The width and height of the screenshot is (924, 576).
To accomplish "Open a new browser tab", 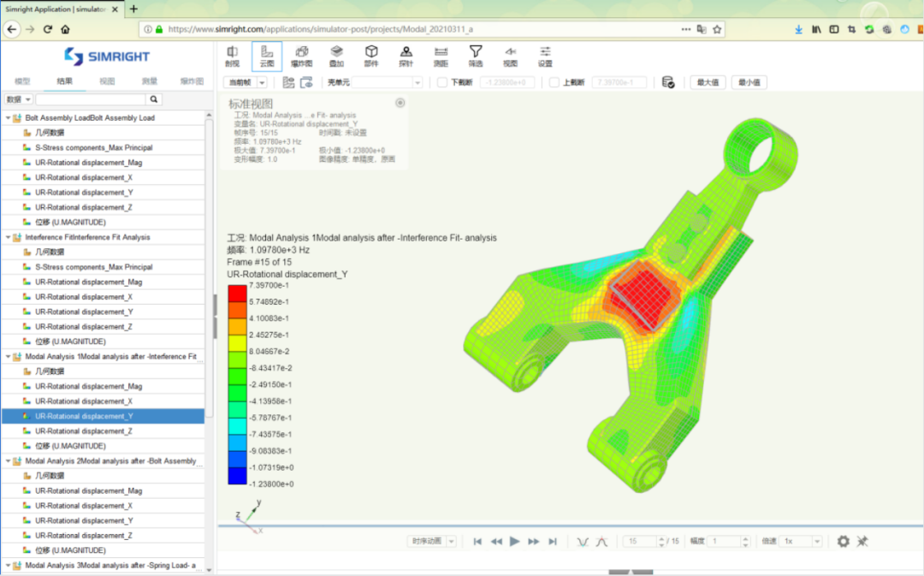I will [133, 9].
